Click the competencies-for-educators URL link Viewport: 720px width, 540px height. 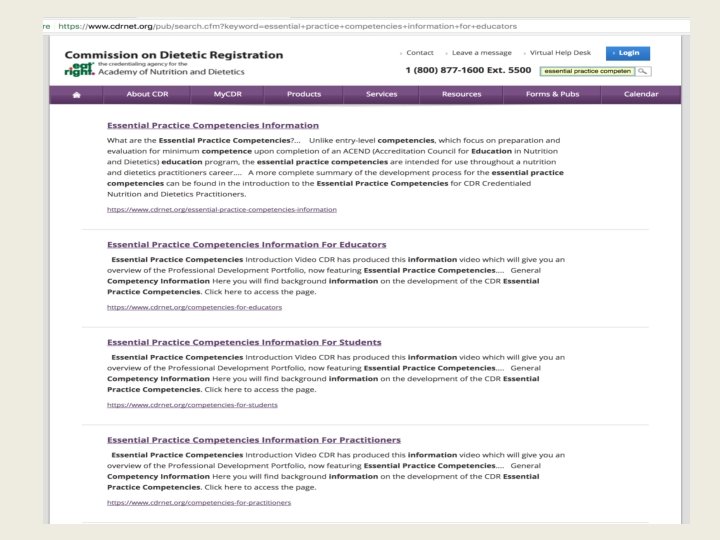click(194, 308)
